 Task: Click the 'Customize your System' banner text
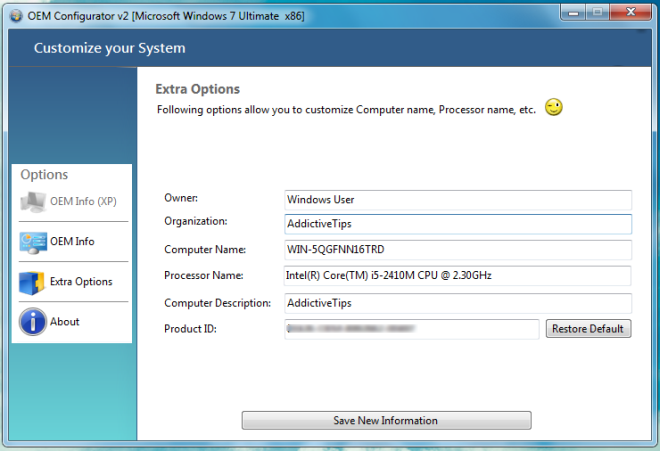click(109, 48)
